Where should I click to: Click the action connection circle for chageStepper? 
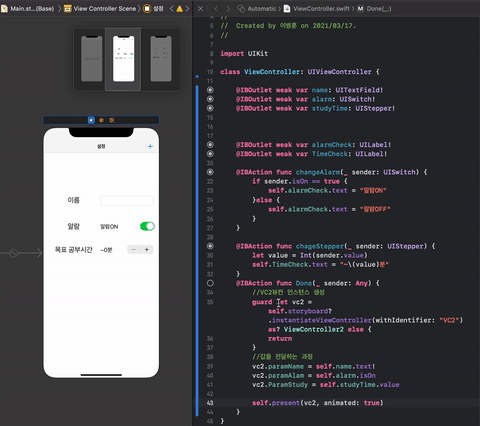tap(210, 246)
